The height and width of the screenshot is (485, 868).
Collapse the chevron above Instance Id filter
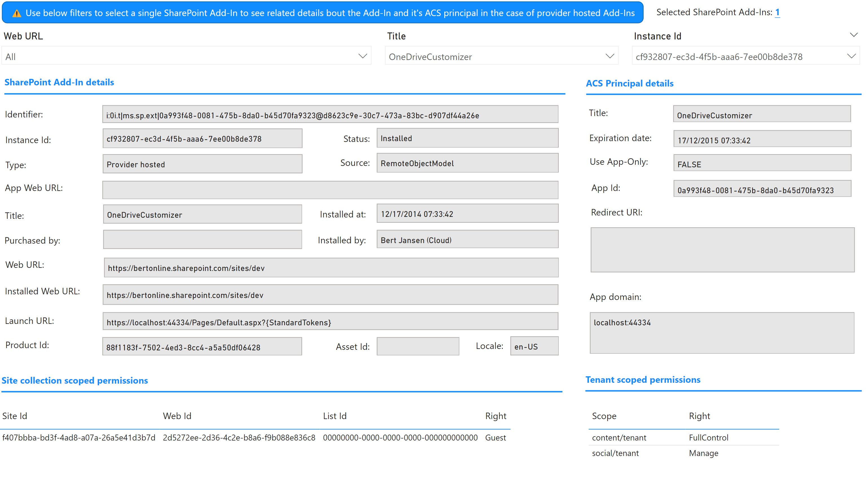pyautogui.click(x=854, y=35)
